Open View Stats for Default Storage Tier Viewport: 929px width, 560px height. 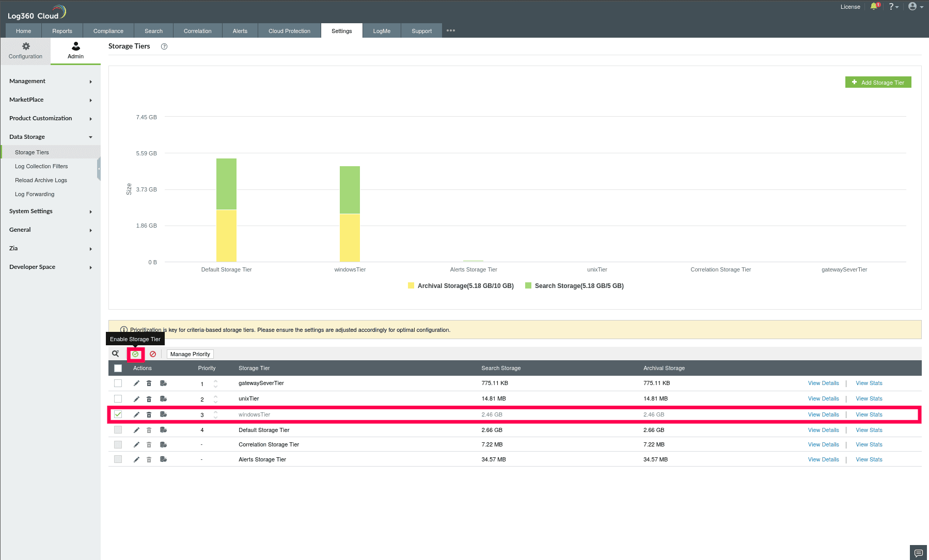[869, 430]
